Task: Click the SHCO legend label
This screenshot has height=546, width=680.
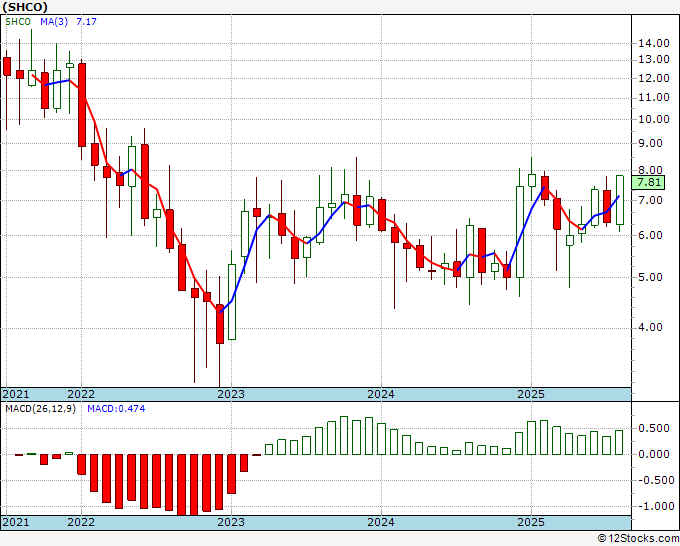Action: coord(18,22)
